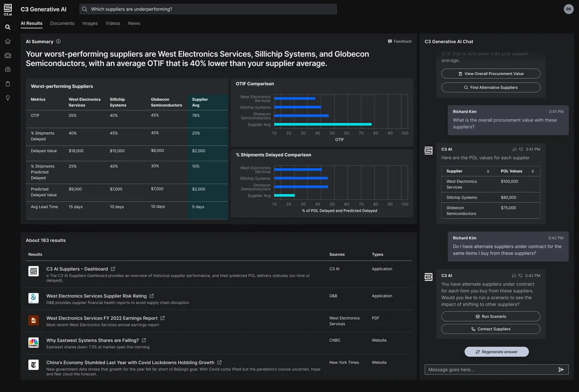Thumbs up the 3:41 PM C3 AI reply
Image resolution: width=579 pixels, height=392 pixels.
(x=514, y=149)
